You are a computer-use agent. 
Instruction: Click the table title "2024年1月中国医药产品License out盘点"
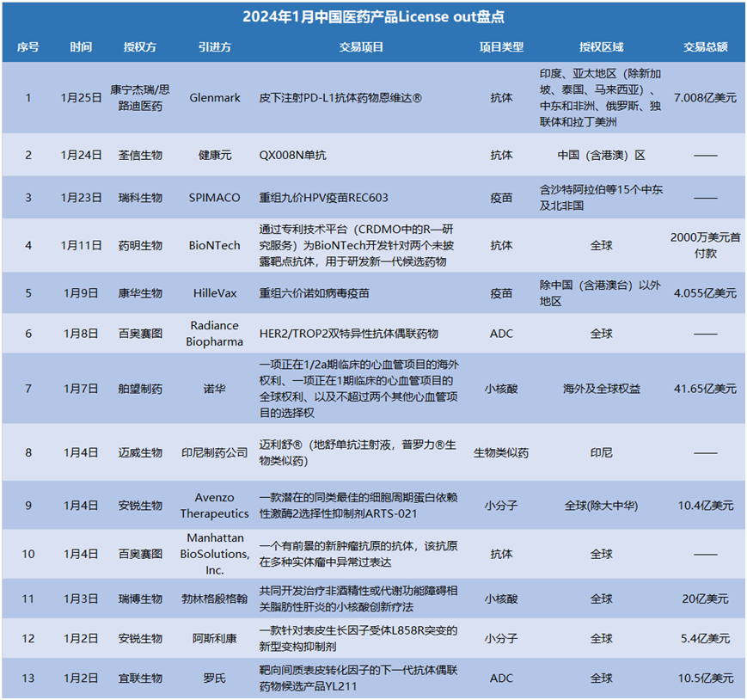(373, 16)
